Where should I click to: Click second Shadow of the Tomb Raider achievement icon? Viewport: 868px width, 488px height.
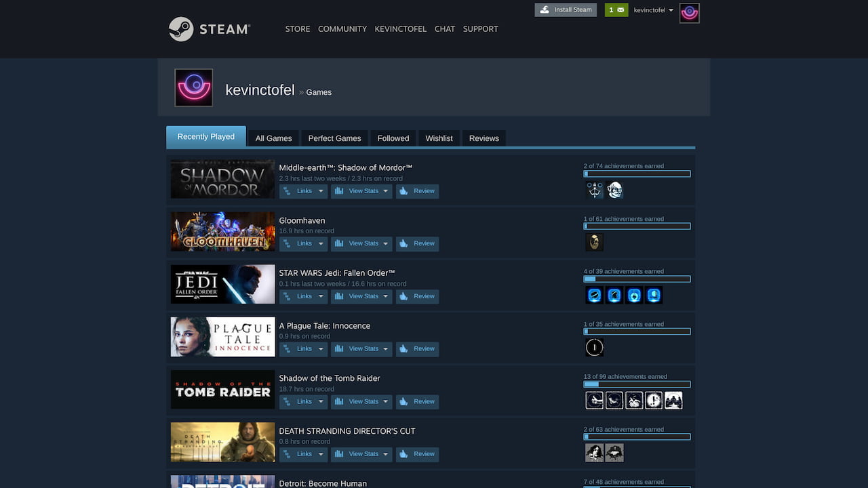[x=614, y=401]
